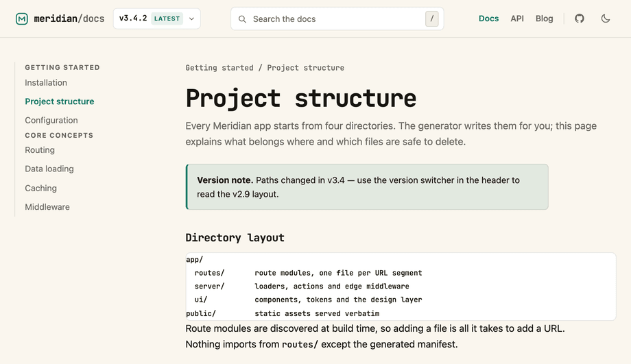Open the GitHub repository icon

[579, 19]
